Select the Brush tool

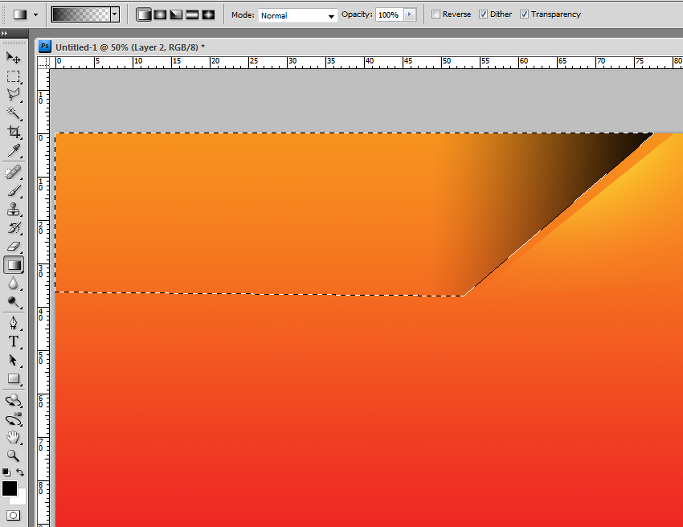pos(13,192)
